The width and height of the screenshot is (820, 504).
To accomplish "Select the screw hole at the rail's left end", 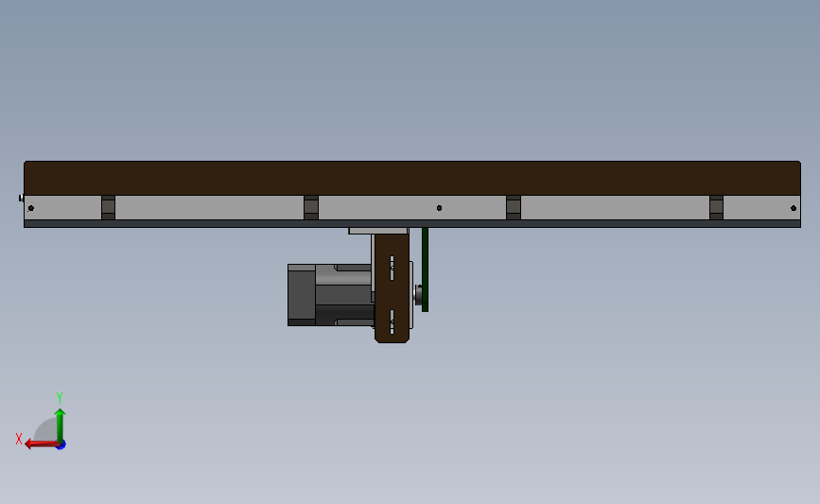I will click(x=31, y=208).
